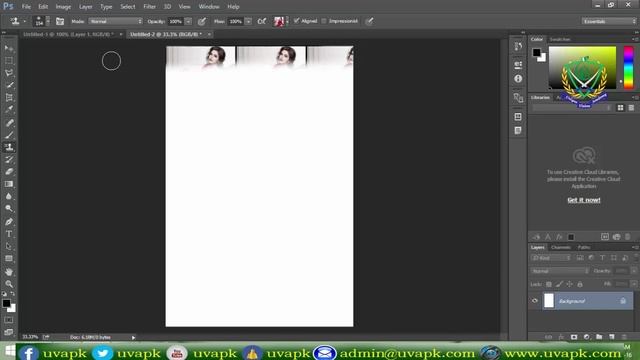Select the Rectangle shape tool
640x360 pixels.
pyautogui.click(x=9, y=258)
